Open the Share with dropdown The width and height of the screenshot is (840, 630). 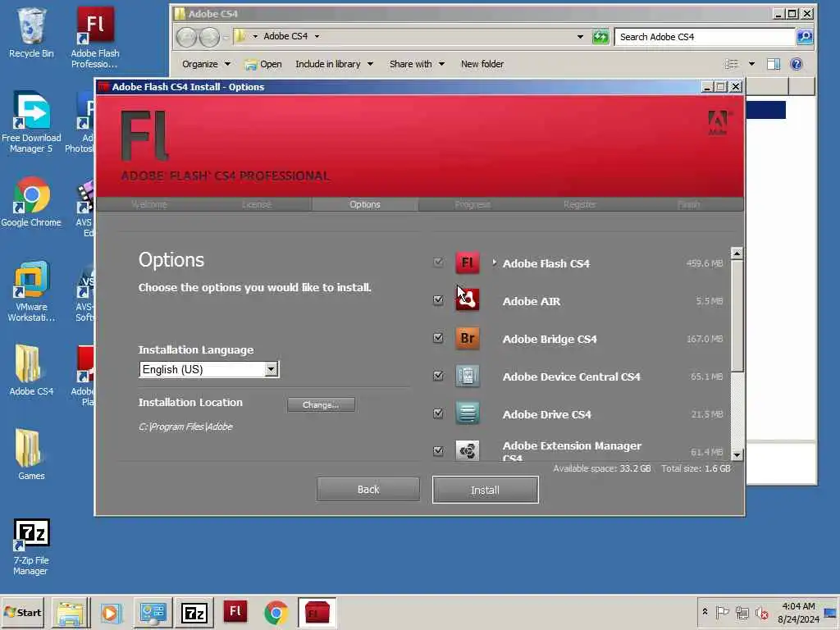[418, 64]
